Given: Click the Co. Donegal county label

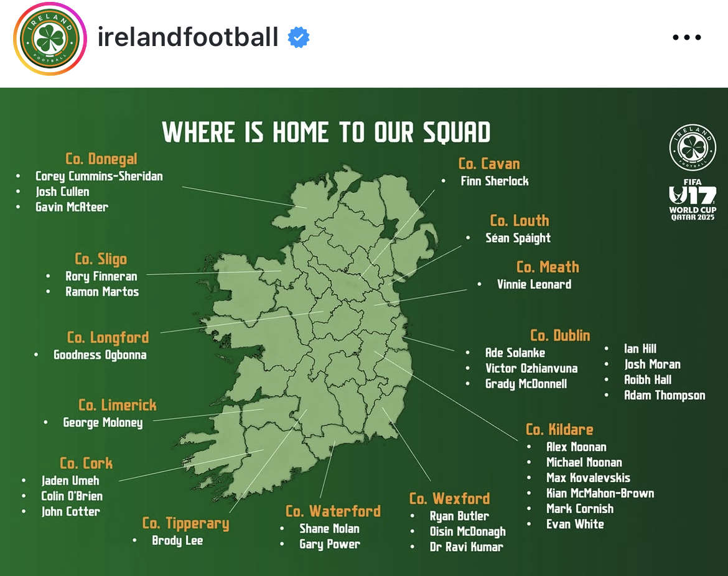Looking at the screenshot, I should click(101, 159).
